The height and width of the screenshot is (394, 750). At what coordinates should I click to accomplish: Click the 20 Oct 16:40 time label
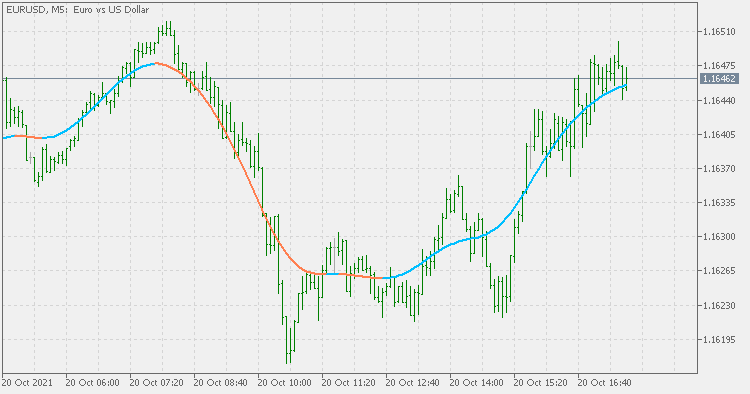(x=605, y=383)
